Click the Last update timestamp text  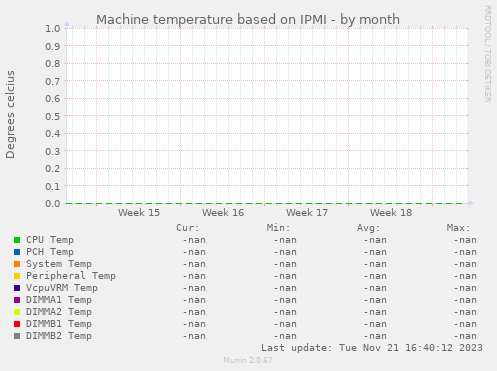pos(372,348)
